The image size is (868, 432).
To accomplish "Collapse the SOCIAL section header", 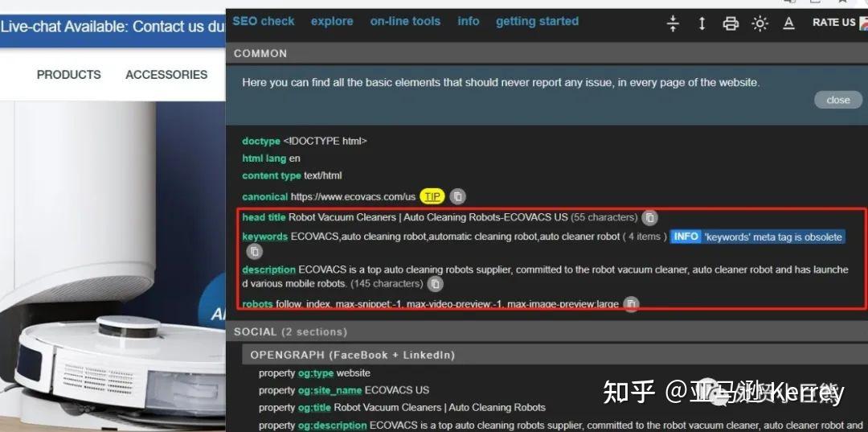I will [290, 331].
